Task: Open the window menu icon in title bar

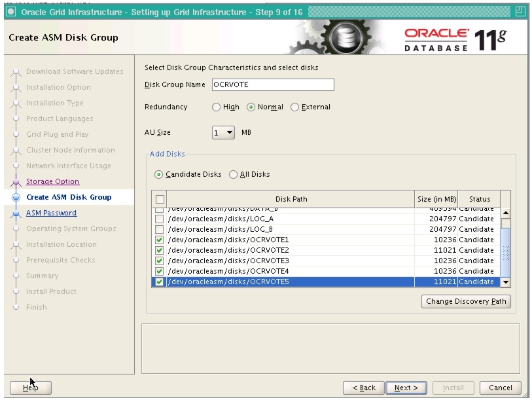Action: 11,12
